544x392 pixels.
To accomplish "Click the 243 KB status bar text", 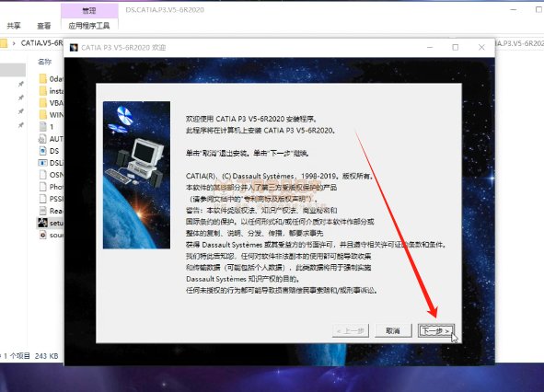I will pos(47,356).
